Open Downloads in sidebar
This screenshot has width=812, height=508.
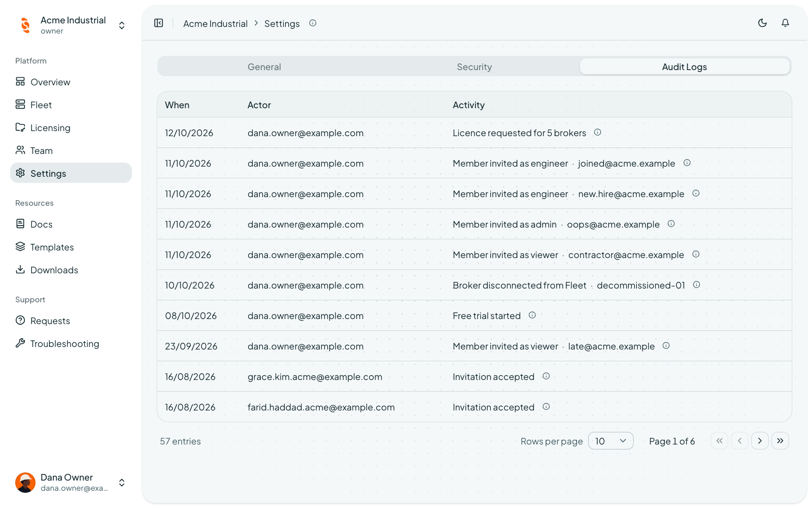(71, 270)
